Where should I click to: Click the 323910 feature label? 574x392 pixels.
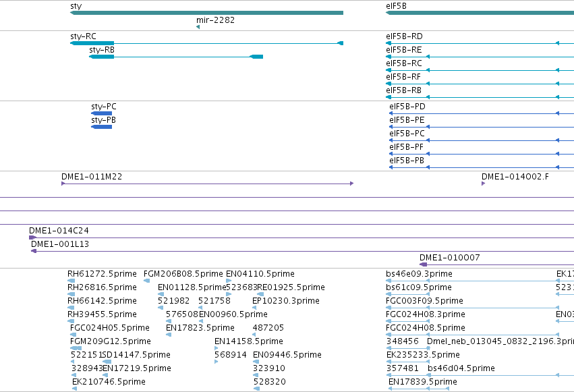point(269,368)
